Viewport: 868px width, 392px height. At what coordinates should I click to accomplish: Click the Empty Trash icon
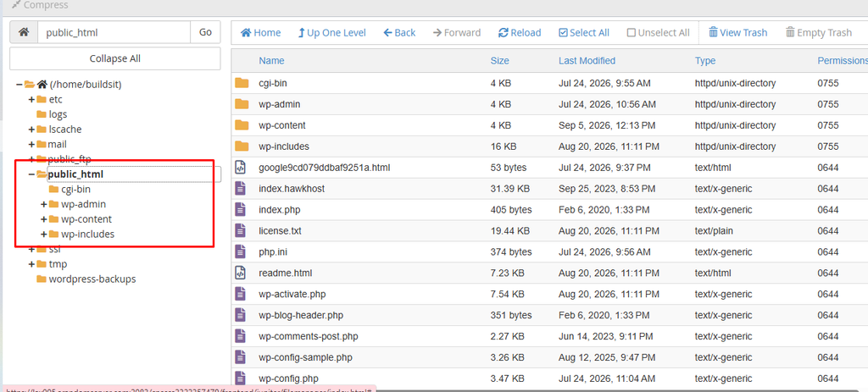(x=790, y=33)
